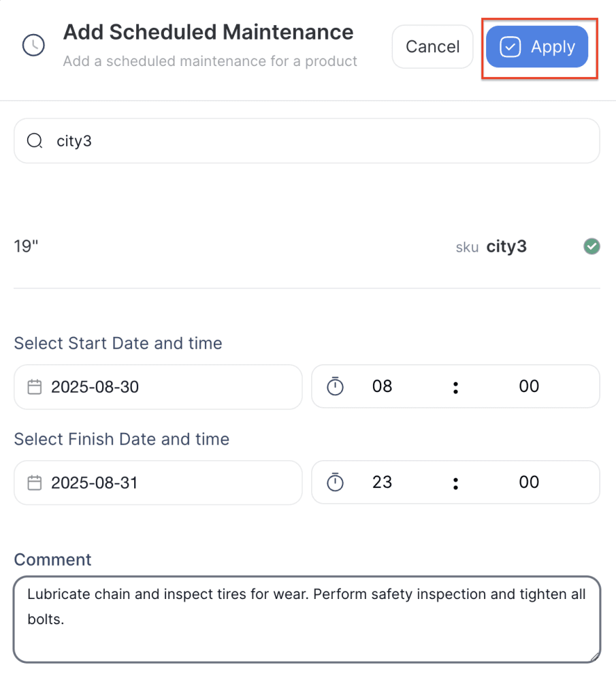Click the checkmark icon inside Apply button
Viewport: 616px width, 697px height.
[x=510, y=47]
